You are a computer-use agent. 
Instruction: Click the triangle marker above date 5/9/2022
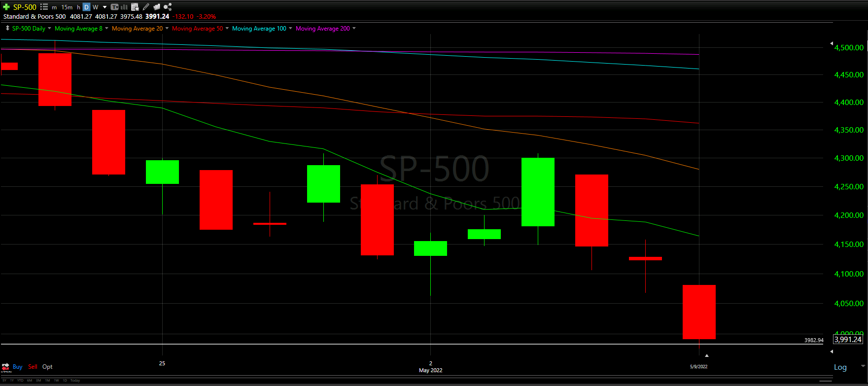click(707, 355)
